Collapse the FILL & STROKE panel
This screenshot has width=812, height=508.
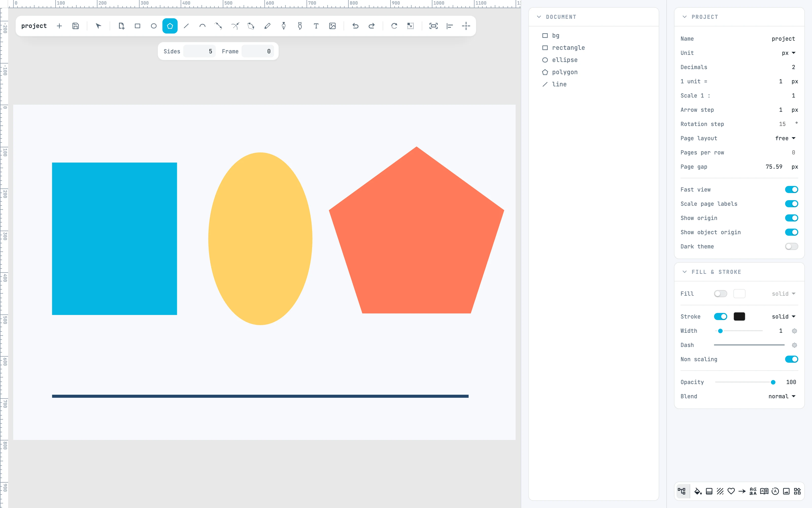(685, 272)
